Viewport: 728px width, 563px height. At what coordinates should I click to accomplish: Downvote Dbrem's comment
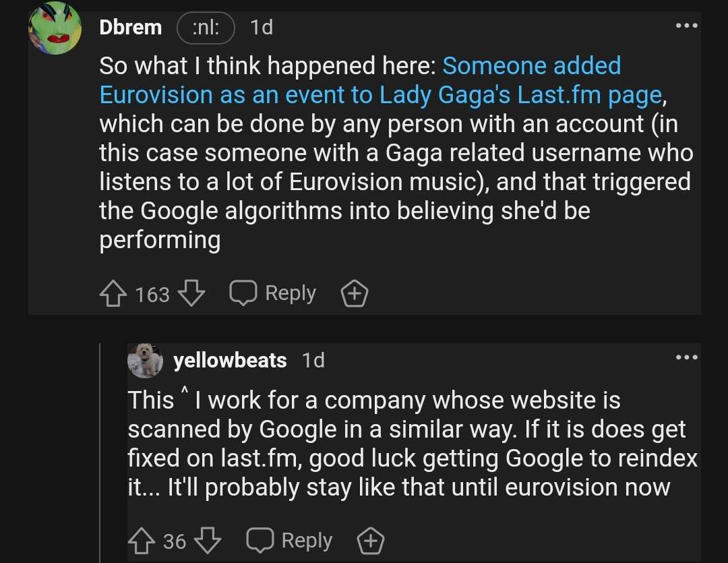coord(191,293)
